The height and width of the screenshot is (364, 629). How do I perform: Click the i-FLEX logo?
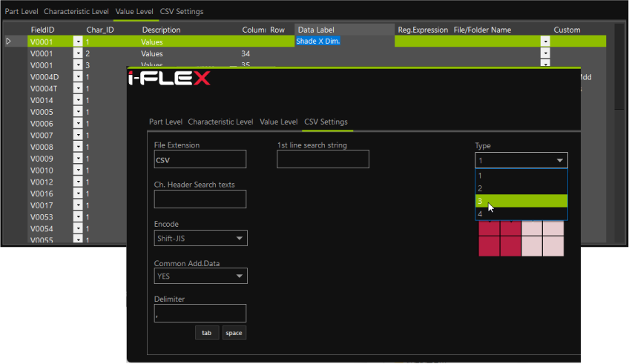point(169,76)
